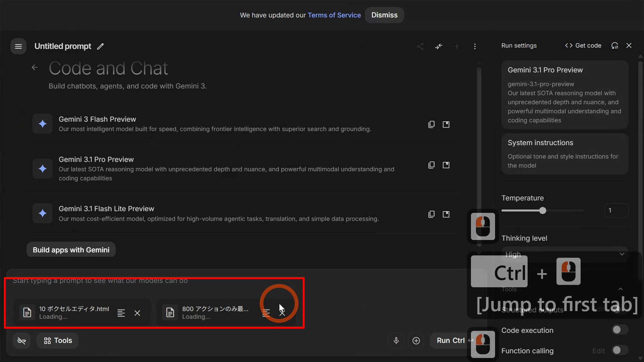644x362 pixels.
Task: Open the Tools menu below the prompt
Action: pyautogui.click(x=58, y=340)
